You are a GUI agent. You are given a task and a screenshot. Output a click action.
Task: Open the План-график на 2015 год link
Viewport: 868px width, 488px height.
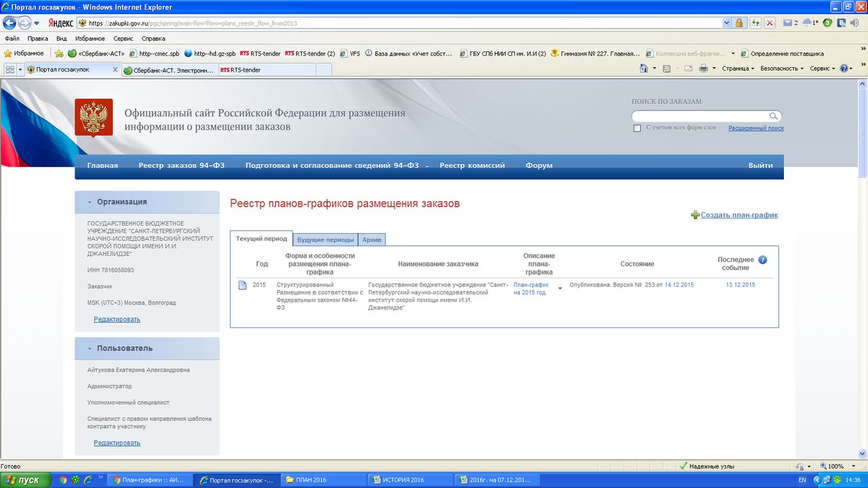coord(531,289)
